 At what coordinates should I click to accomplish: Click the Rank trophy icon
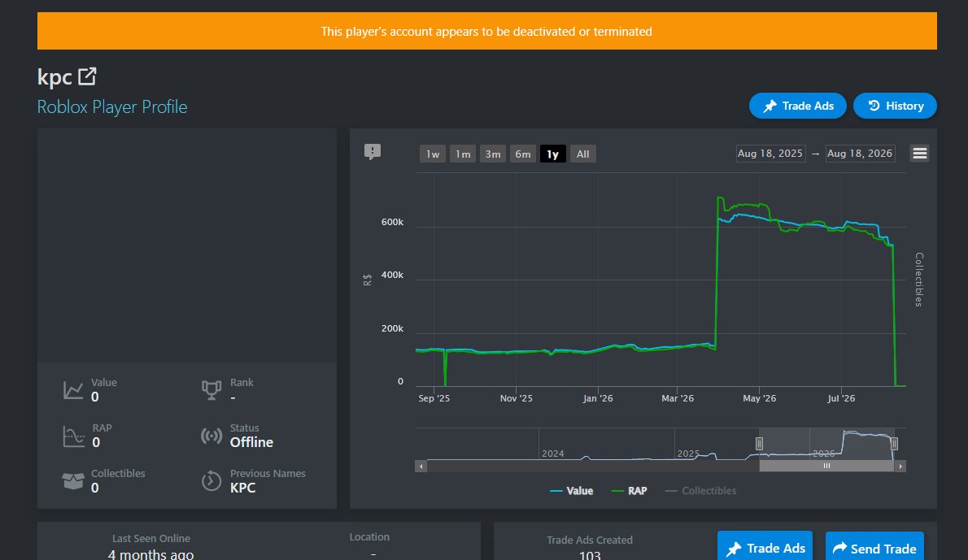coord(211,390)
